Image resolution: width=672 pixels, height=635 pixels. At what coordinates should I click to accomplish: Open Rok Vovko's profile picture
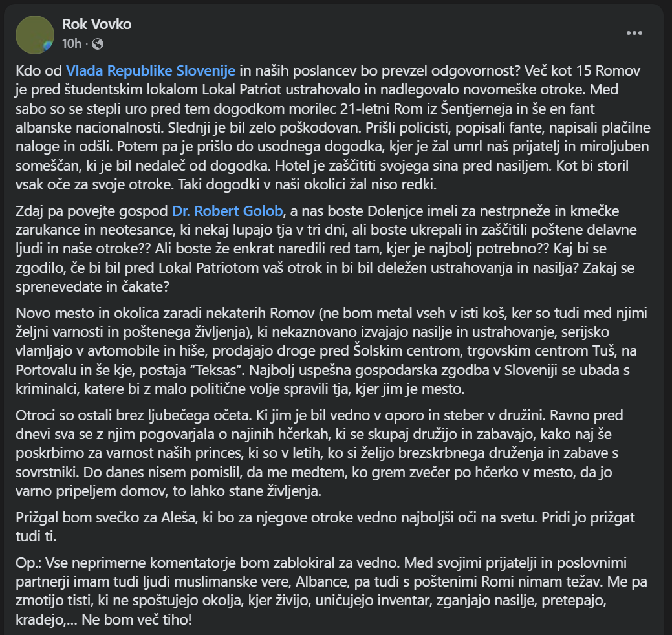(x=34, y=34)
